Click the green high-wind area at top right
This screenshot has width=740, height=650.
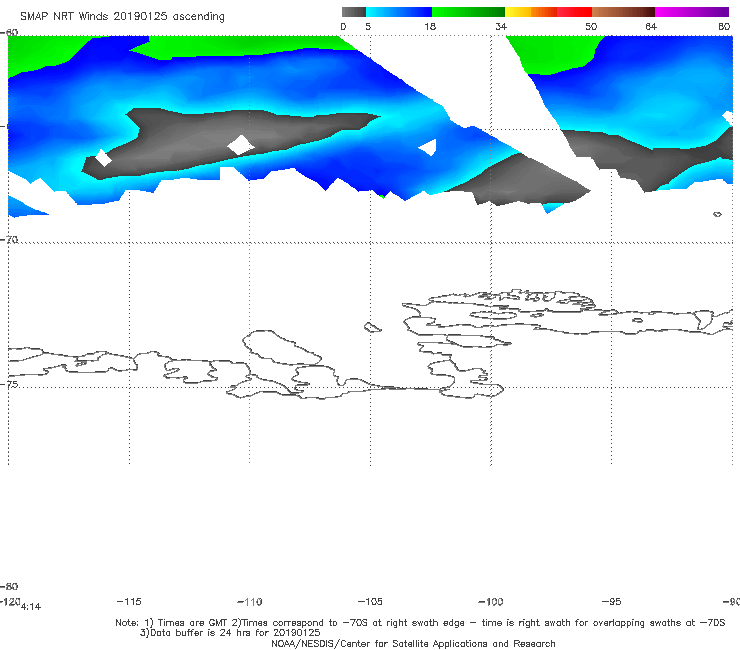click(x=555, y=53)
